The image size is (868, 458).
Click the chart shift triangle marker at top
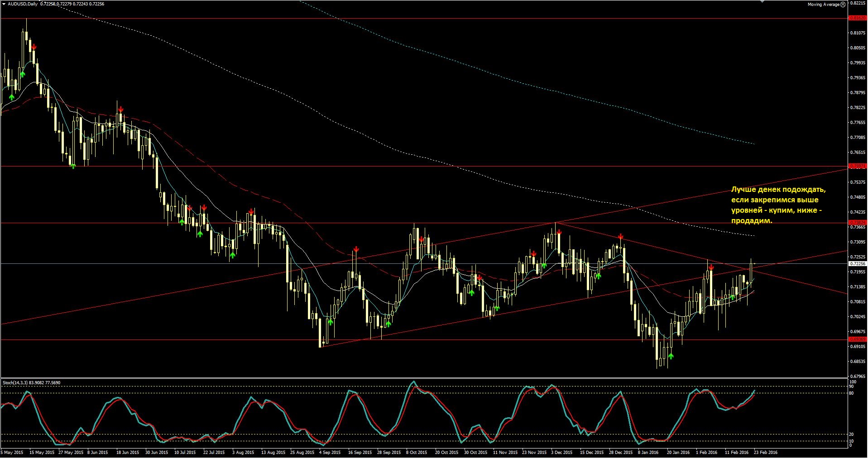pos(762,1)
